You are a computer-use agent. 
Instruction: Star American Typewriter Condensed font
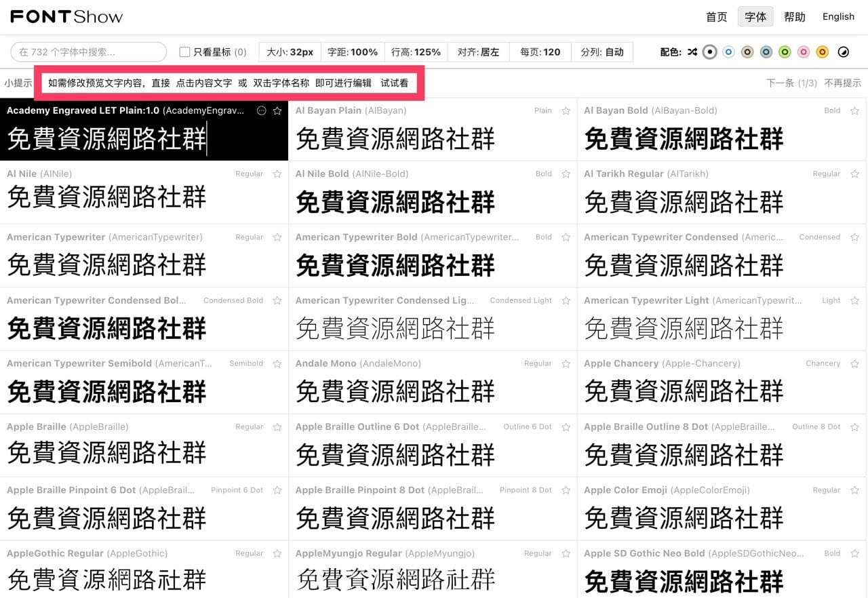pyautogui.click(x=854, y=237)
